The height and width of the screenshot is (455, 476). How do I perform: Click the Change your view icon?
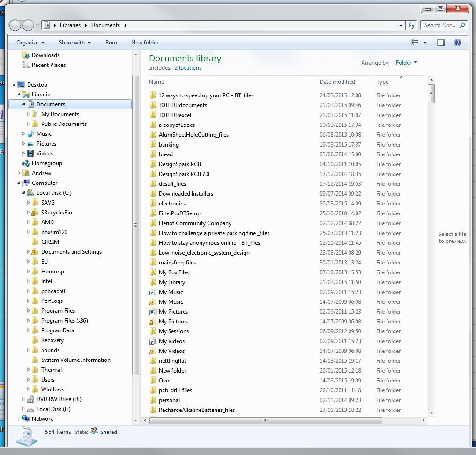415,43
